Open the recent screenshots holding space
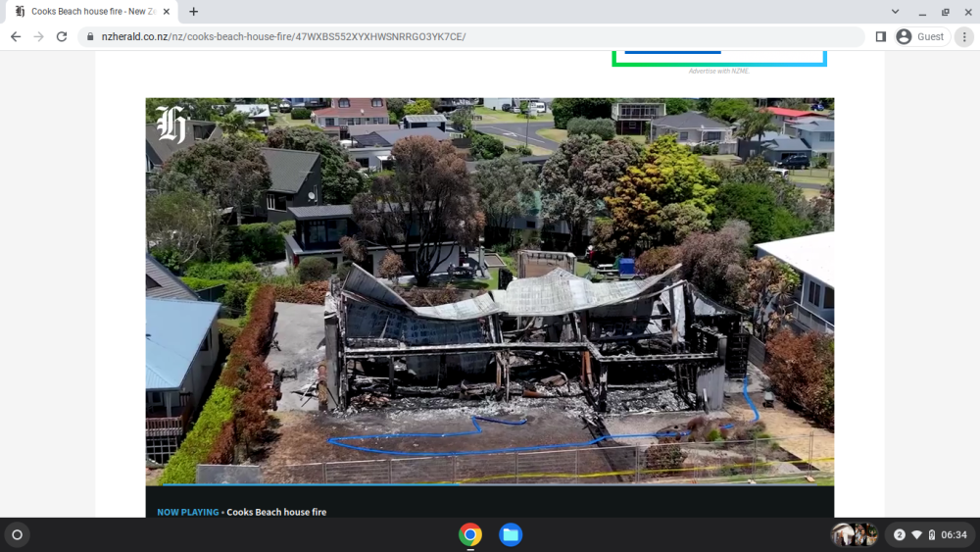This screenshot has height=552, width=980. (855, 535)
